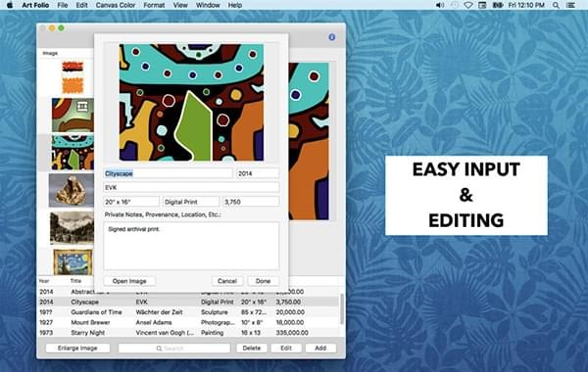Open Spotlight search icon

pyautogui.click(x=556, y=5)
